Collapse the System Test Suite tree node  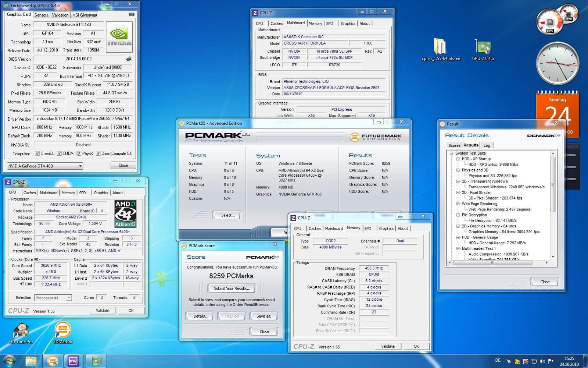point(451,153)
